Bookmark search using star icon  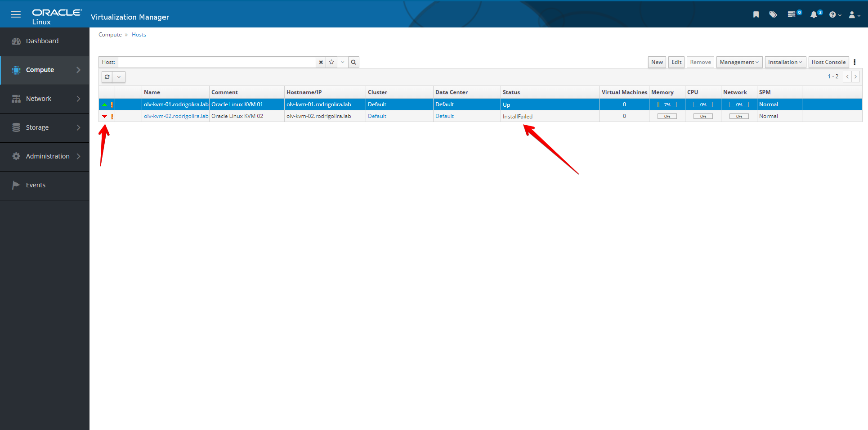(x=331, y=62)
